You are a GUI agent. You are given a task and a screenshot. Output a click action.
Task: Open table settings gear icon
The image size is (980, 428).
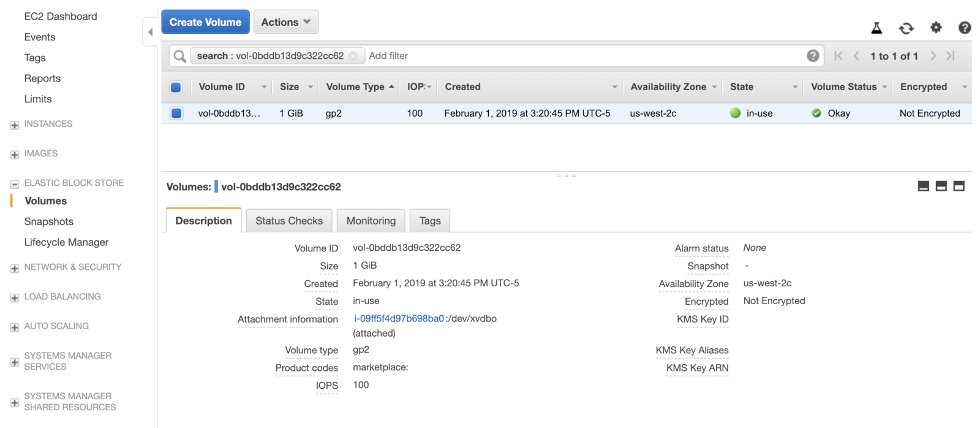(x=936, y=28)
